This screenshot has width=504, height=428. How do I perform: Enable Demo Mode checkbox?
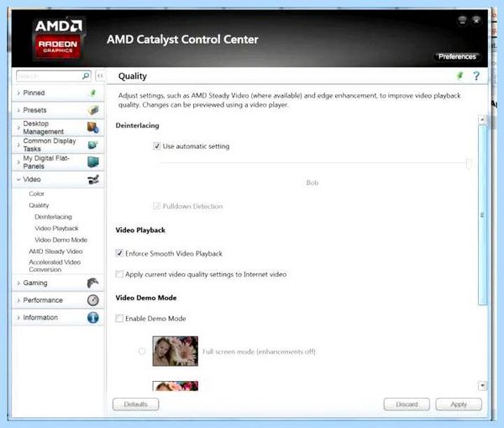tap(119, 319)
